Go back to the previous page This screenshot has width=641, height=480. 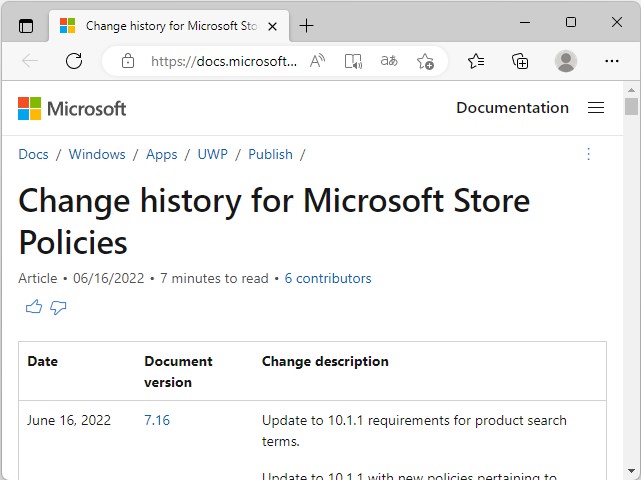[30, 61]
